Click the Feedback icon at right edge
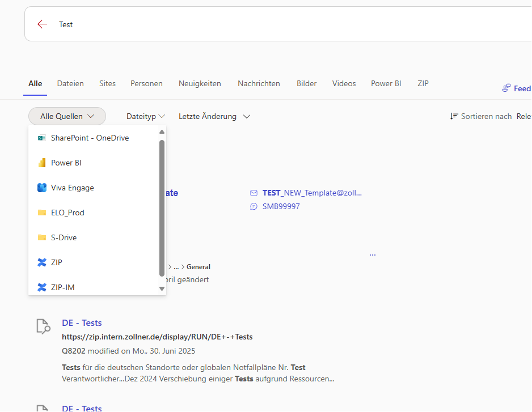Screen dimensions: 532x412 [506, 88]
